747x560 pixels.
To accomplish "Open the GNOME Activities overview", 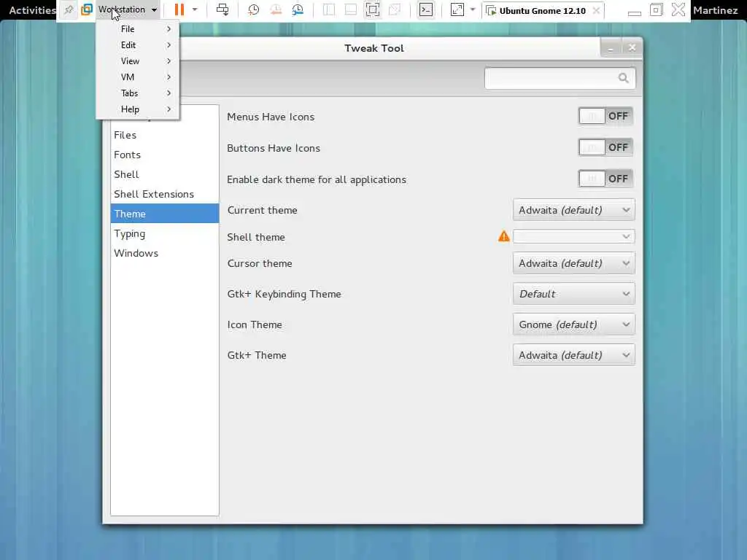I will (x=32, y=10).
